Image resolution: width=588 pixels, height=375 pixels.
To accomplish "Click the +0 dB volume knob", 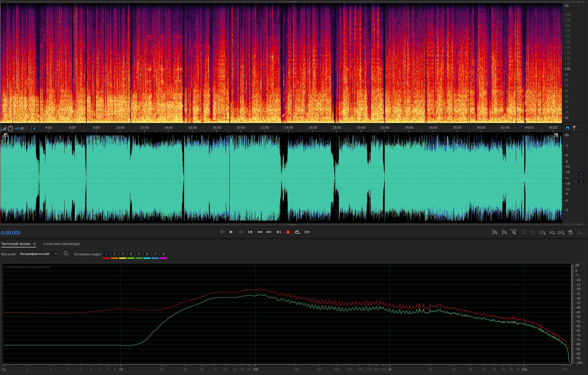I will tap(10, 128).
